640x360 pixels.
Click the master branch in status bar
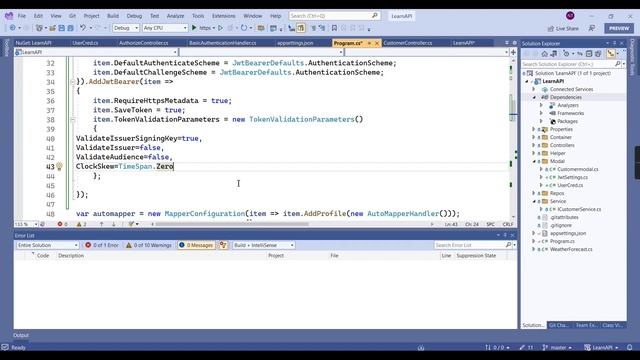(x=558, y=347)
